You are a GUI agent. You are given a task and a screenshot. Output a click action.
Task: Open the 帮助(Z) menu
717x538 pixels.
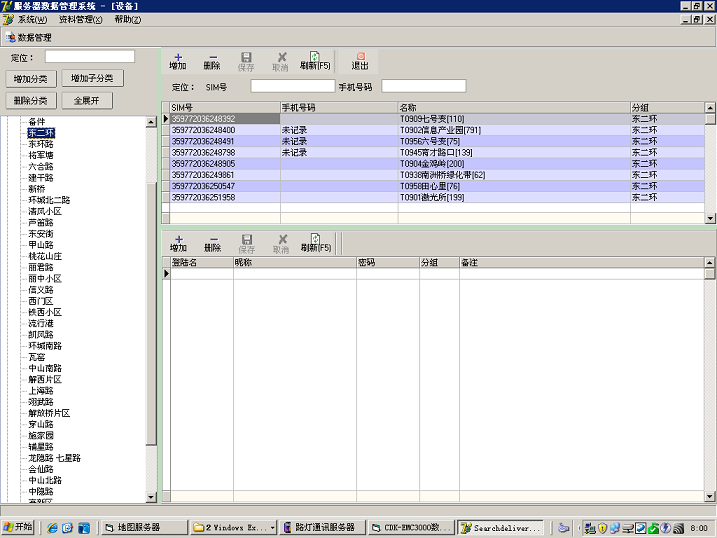[127, 19]
